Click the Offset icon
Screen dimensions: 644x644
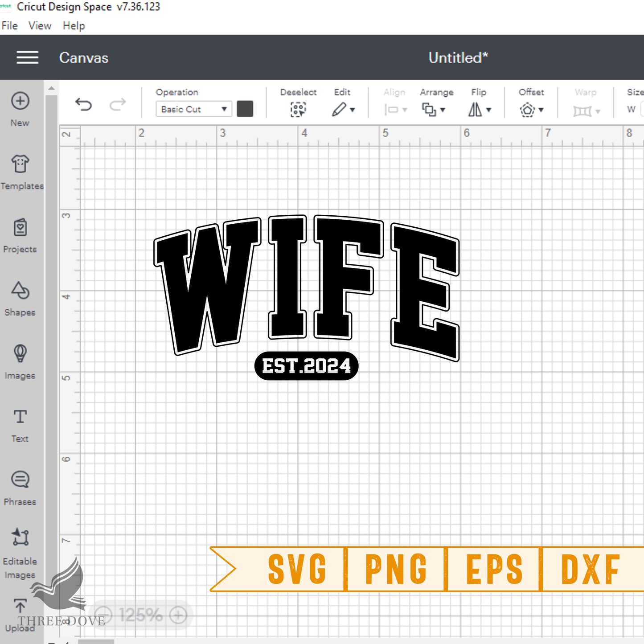click(x=527, y=110)
